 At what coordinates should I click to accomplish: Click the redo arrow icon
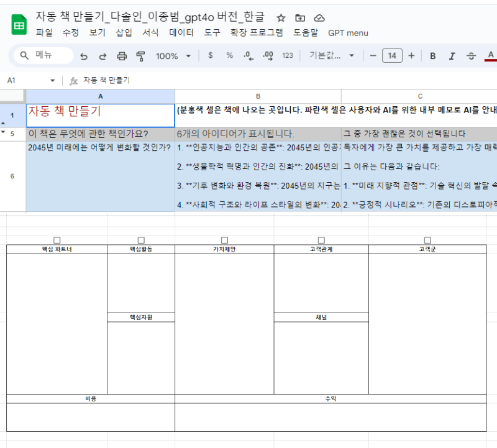coord(103,56)
